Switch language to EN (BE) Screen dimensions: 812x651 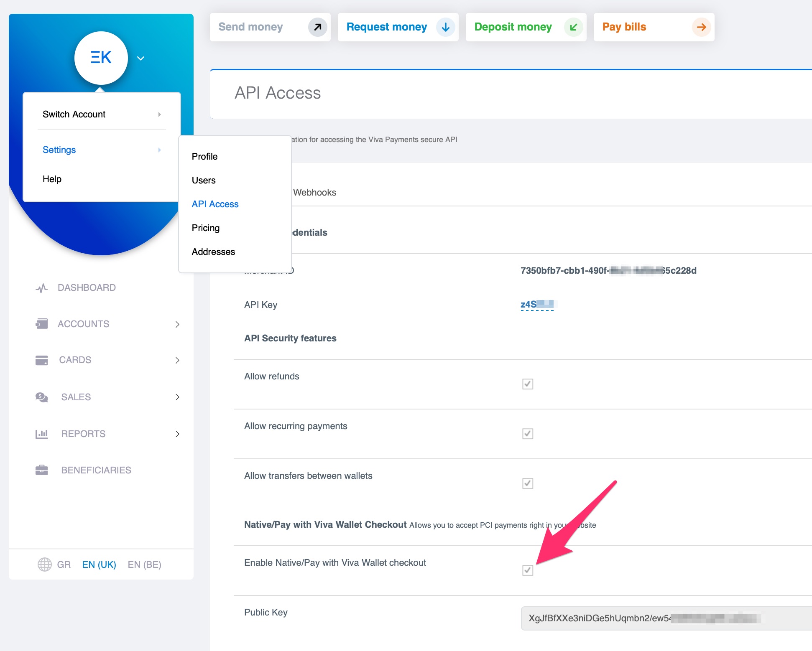click(144, 564)
